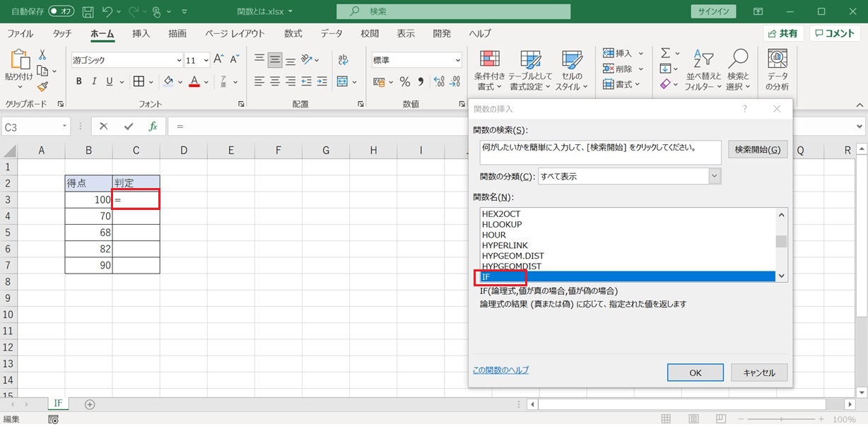868x427 pixels.
Task: Click the insert function fx icon
Action: [153, 127]
